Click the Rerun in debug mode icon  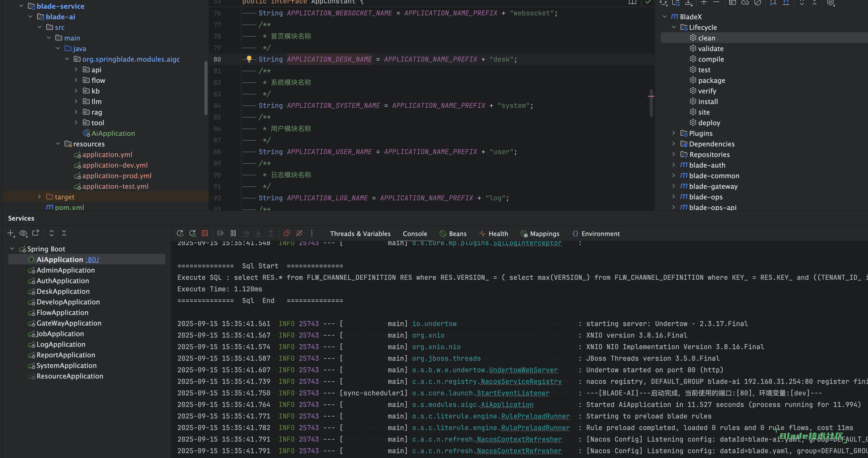(193, 233)
